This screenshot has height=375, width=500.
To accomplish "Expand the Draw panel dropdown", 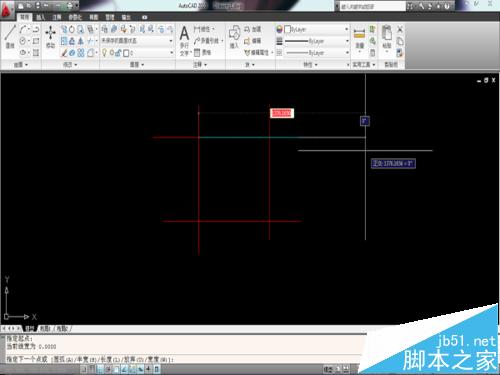I will (21, 65).
